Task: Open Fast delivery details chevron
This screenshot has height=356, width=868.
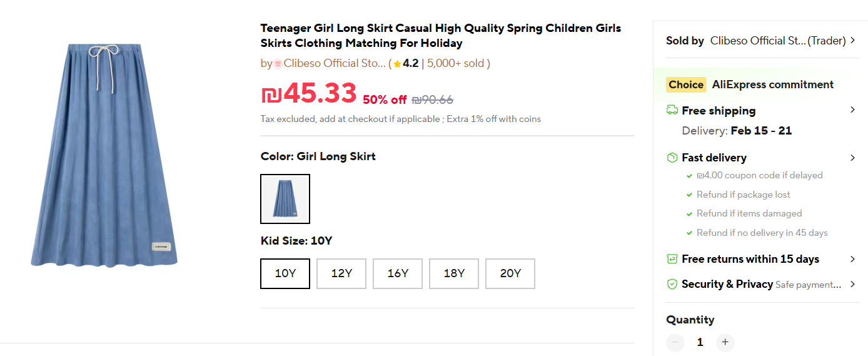Action: pos(852,158)
